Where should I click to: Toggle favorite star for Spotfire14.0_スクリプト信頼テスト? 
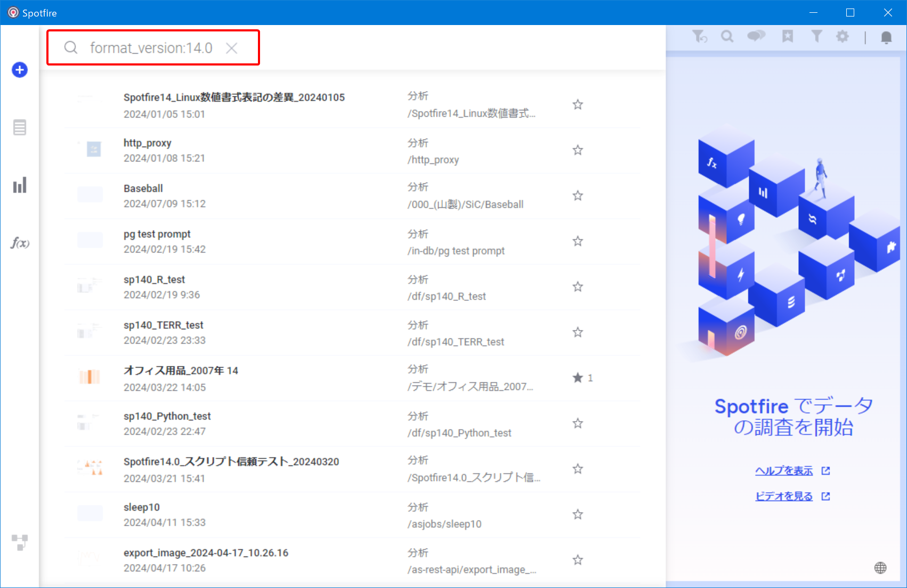pos(578,469)
